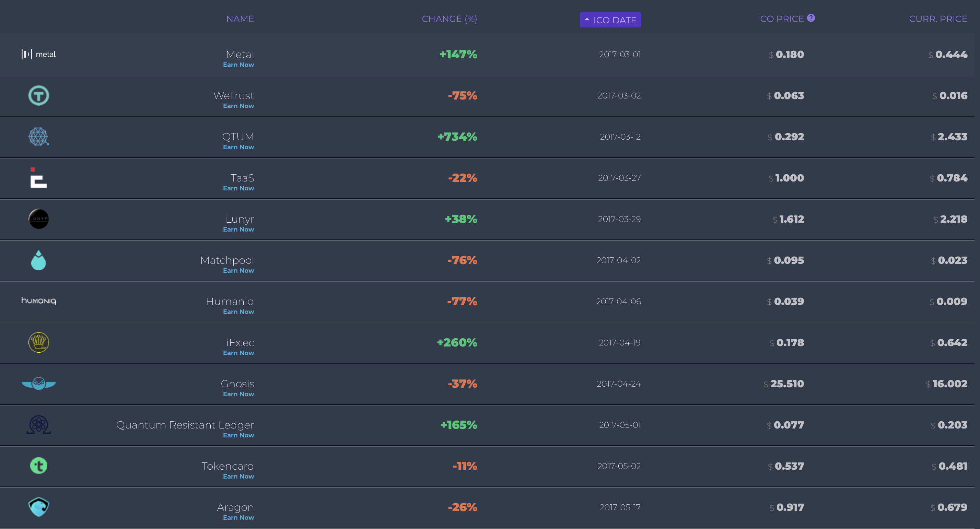The height and width of the screenshot is (529, 980).
Task: Sort by ICO PRICE column header
Action: [780, 19]
